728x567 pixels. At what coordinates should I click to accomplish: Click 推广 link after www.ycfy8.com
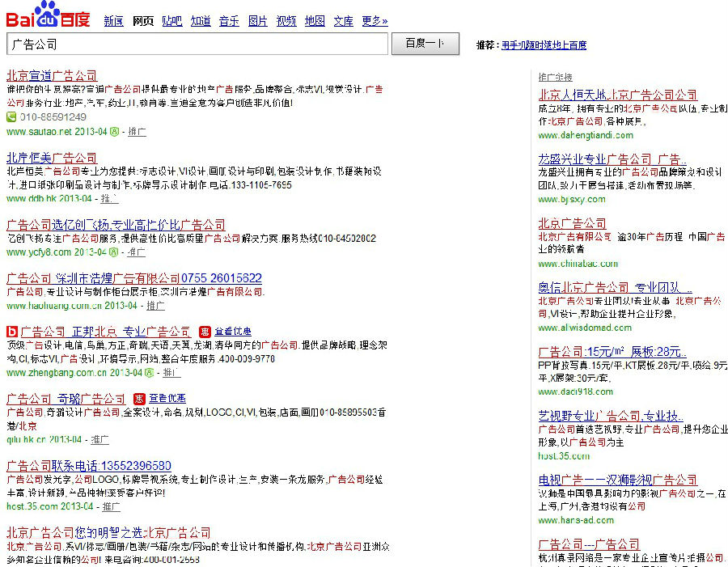click(136, 252)
